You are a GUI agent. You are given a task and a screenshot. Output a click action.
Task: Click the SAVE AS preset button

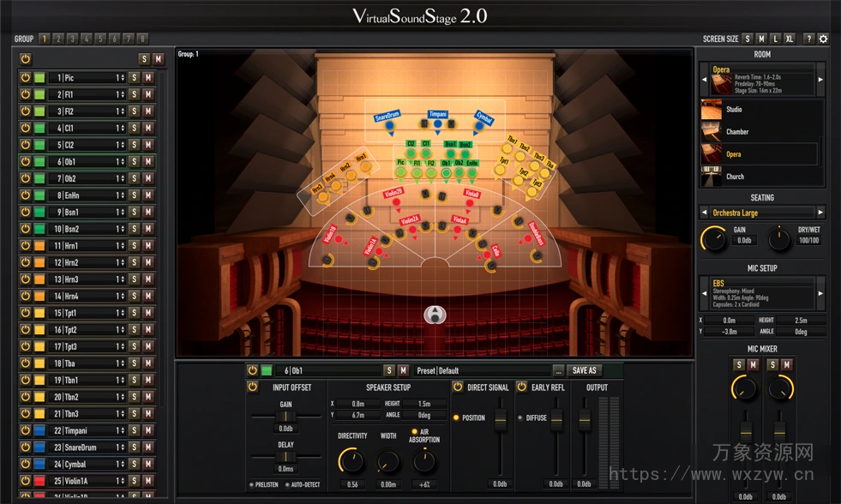pyautogui.click(x=585, y=370)
